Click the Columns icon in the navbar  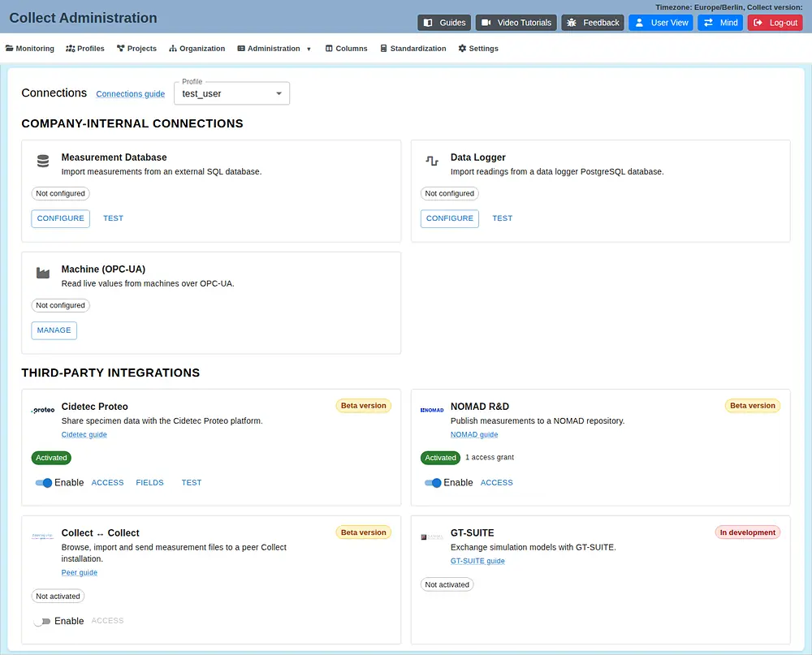tap(329, 48)
